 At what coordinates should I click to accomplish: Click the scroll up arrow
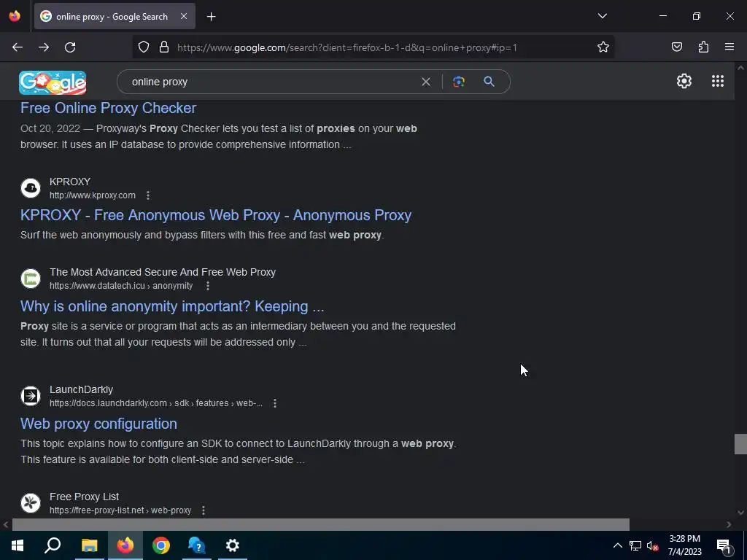click(740, 68)
